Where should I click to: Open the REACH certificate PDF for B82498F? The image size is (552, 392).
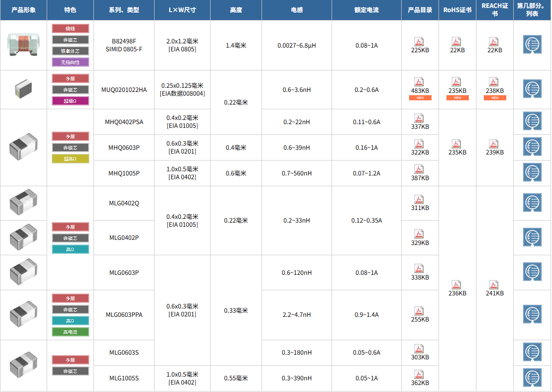tap(494, 42)
